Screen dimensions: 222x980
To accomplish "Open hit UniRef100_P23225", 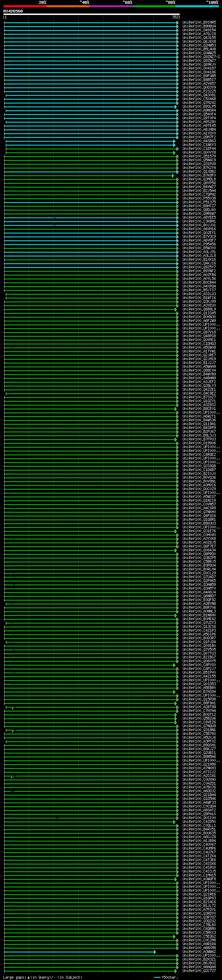I will (x=199, y=91).
